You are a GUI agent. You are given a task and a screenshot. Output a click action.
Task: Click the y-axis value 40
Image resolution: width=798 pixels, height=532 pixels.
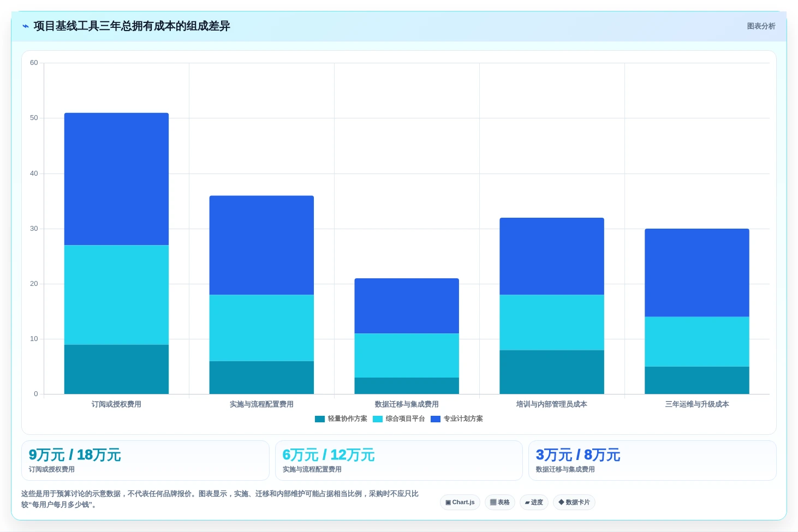tap(34, 174)
